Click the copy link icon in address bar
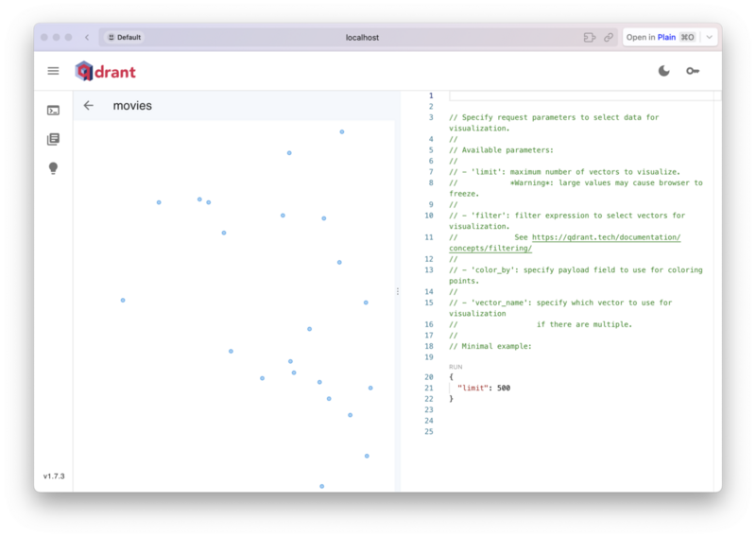This screenshot has width=756, height=537. (x=609, y=37)
